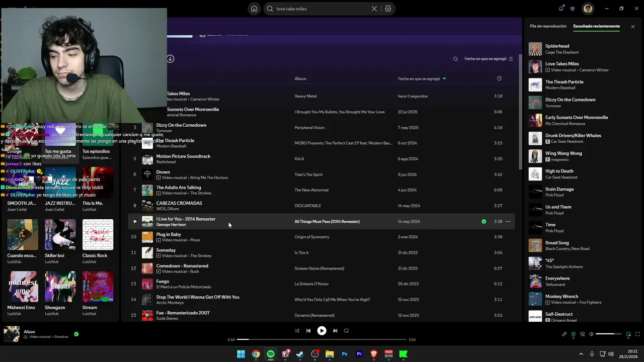Open the Sk8er boi playlist in library
The width and height of the screenshot is (644, 362).
[60, 242]
